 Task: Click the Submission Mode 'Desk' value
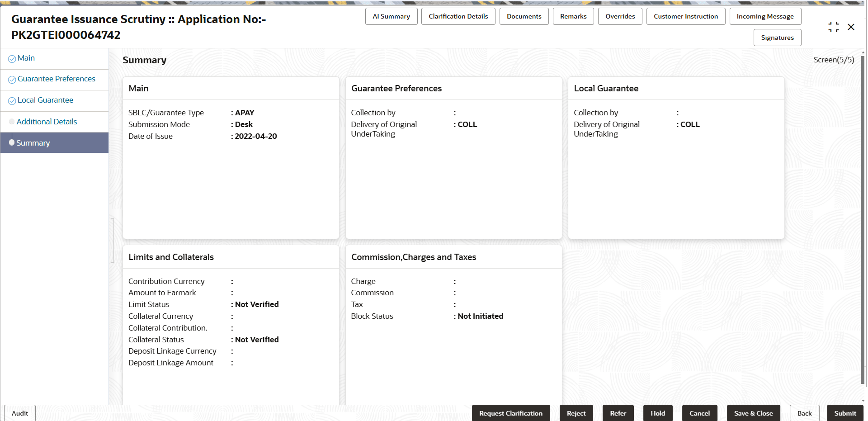[244, 124]
